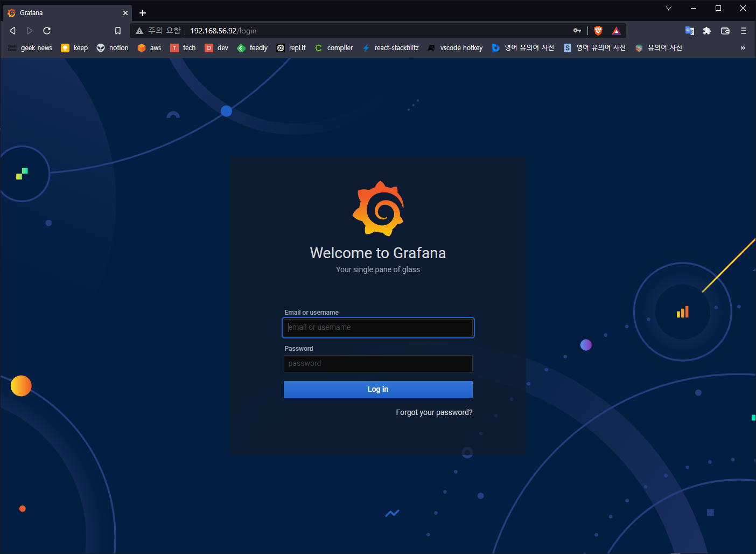The width and height of the screenshot is (756, 554).
Task: Expand hidden bookmarks overflow chevron
Action: click(743, 48)
